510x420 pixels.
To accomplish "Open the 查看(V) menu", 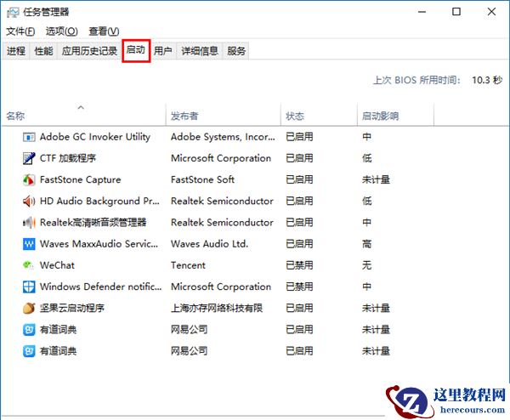I will [104, 31].
